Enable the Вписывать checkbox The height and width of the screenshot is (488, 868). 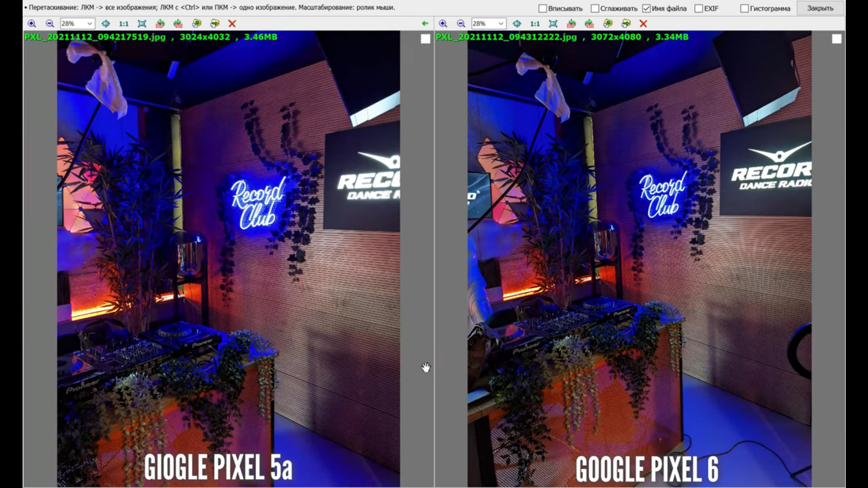(x=542, y=9)
